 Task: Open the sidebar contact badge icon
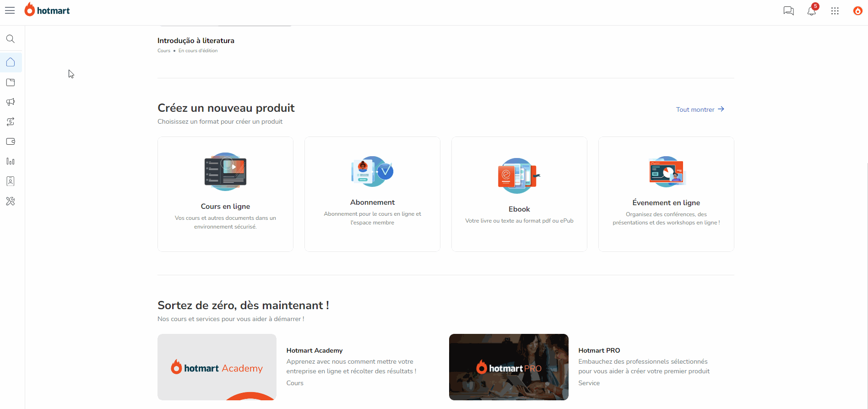click(11, 181)
